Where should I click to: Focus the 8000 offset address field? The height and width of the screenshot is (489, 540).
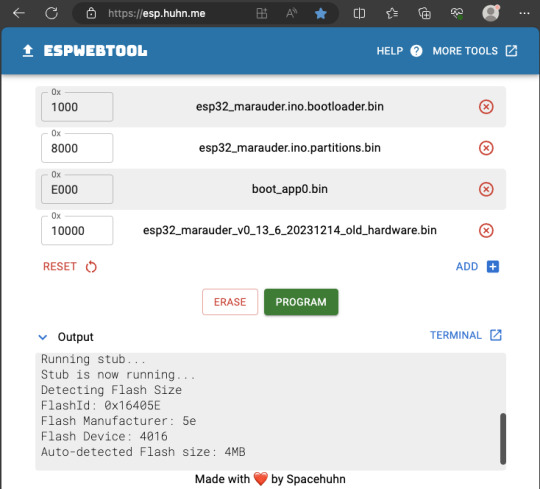[x=77, y=148]
